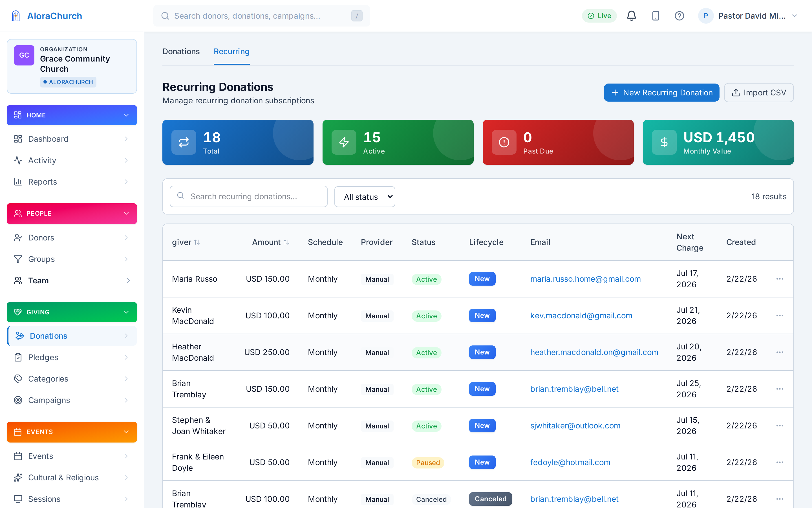Image resolution: width=812 pixels, height=508 pixels.
Task: Click the Total repeat-arrows card icon
Action: [184, 142]
